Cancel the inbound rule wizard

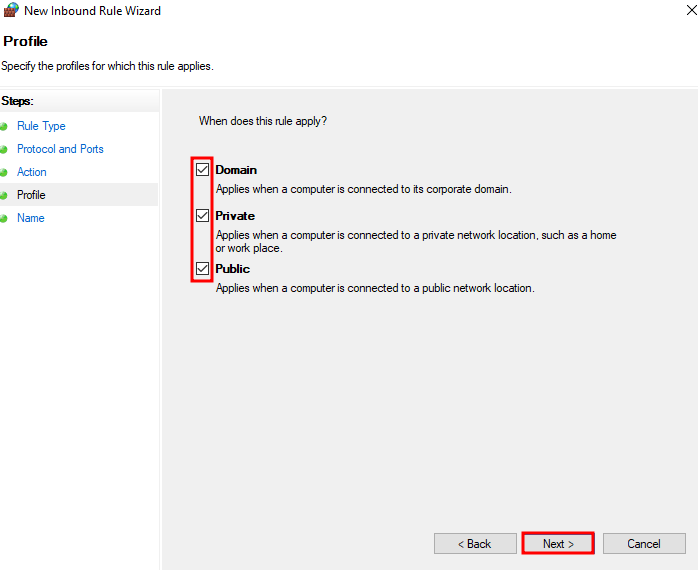644,544
